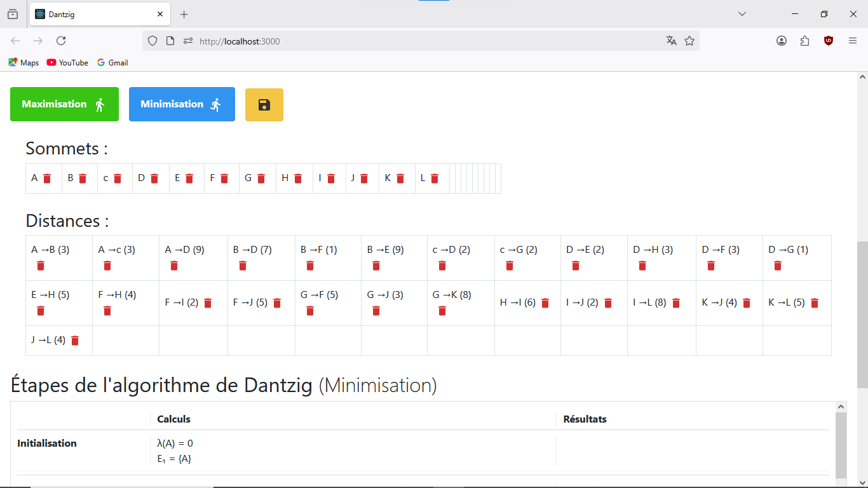This screenshot has height=488, width=868.
Task: Delete the F →I (2) distance
Action: pos(208,303)
